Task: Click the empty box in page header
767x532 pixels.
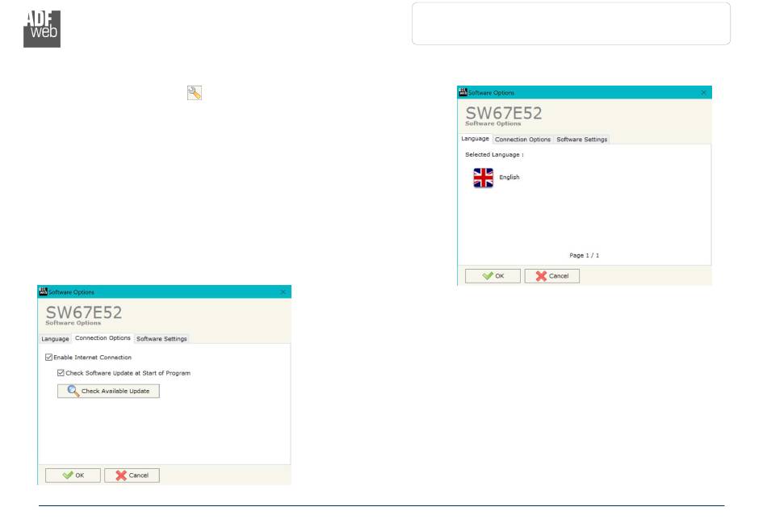Action: pos(571,23)
